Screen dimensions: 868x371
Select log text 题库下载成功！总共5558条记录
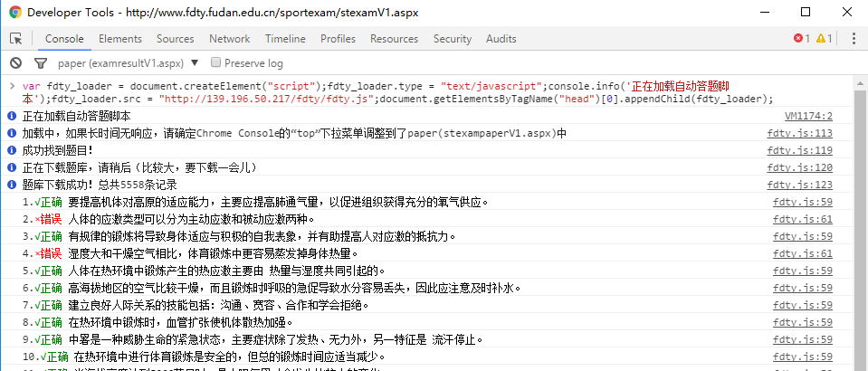[100, 185]
